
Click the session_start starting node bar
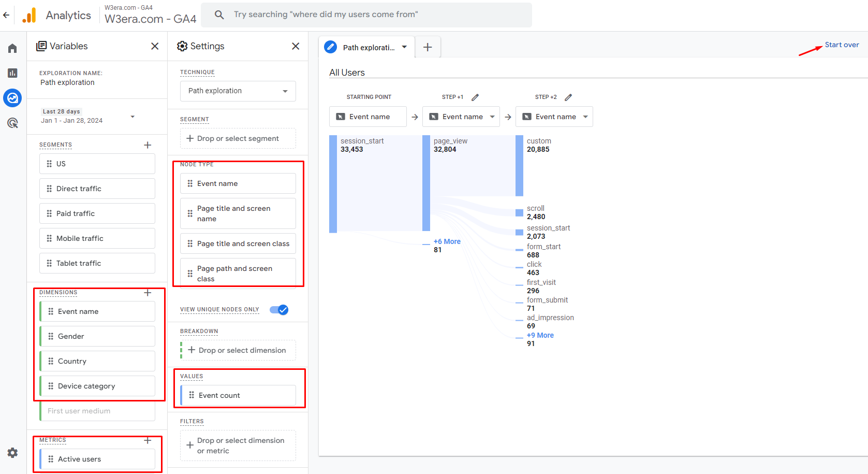pyautogui.click(x=333, y=184)
